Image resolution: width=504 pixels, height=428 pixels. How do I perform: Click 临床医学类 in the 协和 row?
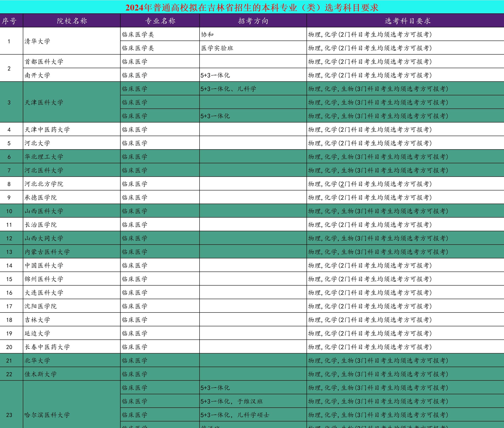pyautogui.click(x=160, y=34)
